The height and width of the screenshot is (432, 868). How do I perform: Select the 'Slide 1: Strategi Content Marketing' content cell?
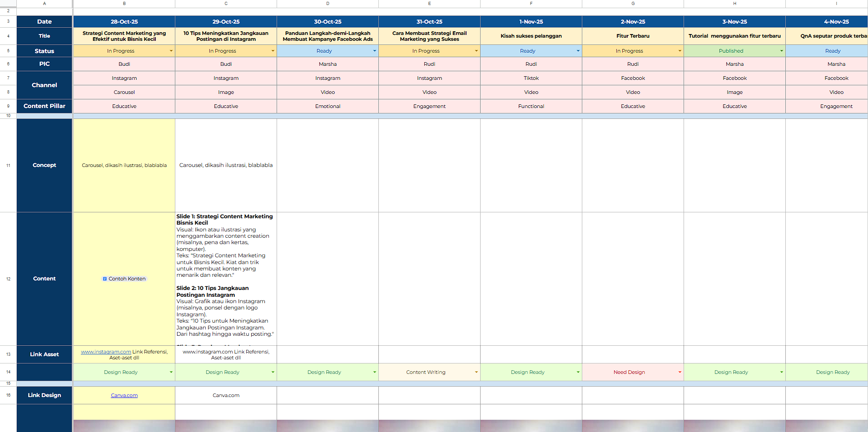[x=226, y=279]
